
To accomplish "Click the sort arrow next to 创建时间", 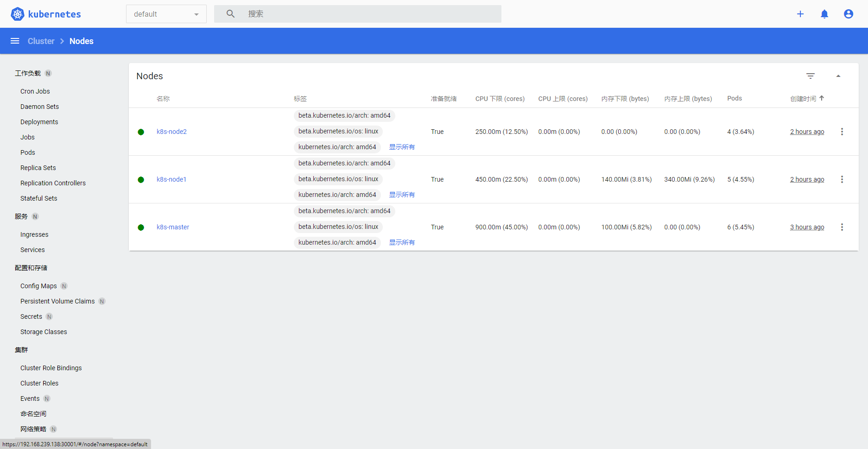I will pos(822,98).
